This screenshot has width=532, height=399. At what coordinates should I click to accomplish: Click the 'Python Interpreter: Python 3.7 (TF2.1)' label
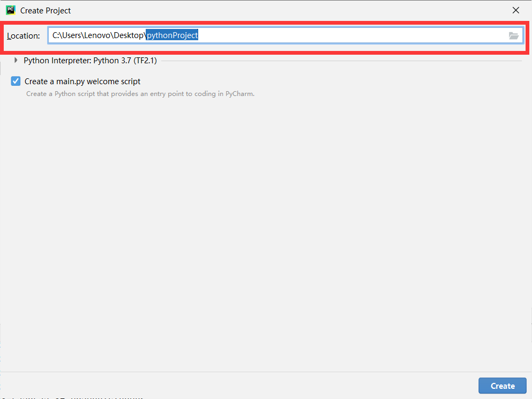[90, 61]
